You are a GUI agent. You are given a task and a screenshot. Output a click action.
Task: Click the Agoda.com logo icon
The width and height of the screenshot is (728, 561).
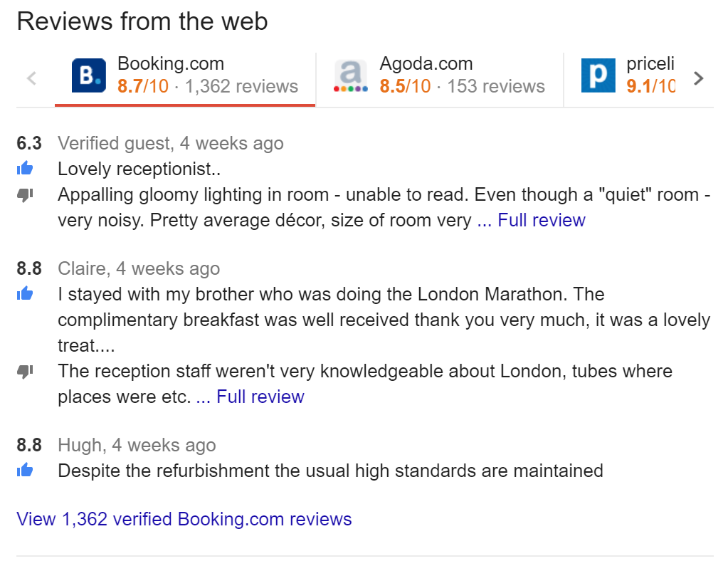tap(351, 75)
